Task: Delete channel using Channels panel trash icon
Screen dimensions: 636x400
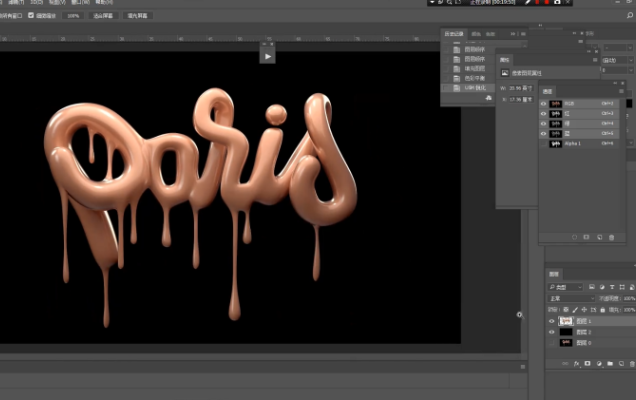Action: [612, 237]
